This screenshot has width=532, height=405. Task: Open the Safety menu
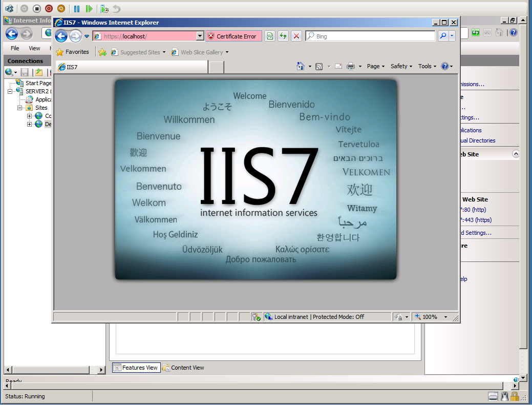401,66
